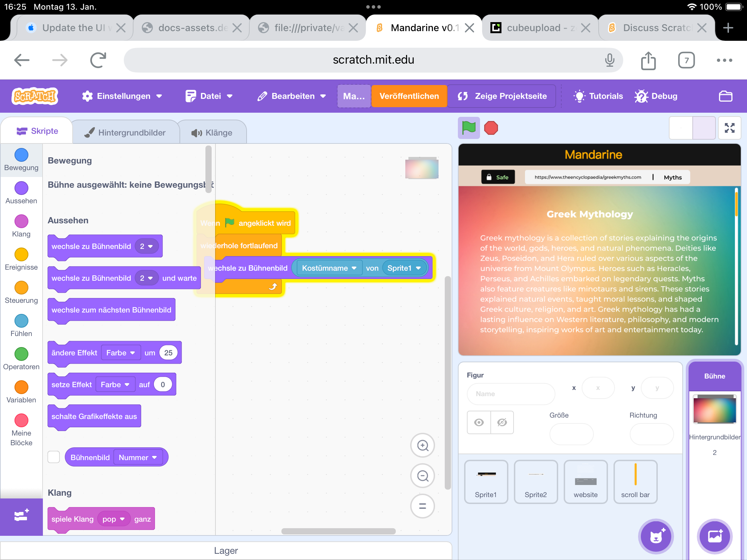Screen dimensions: 747x560
Task: Switch to the Hintergrundbilder tab
Action: [x=126, y=133]
